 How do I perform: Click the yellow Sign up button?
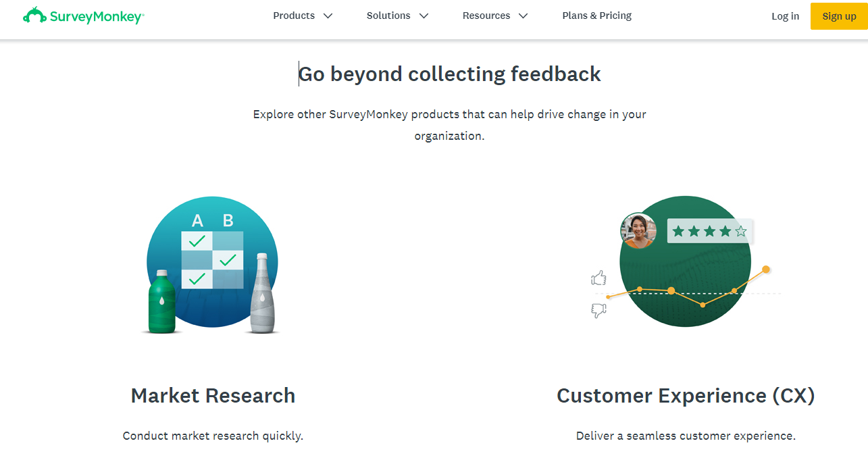[x=839, y=16]
